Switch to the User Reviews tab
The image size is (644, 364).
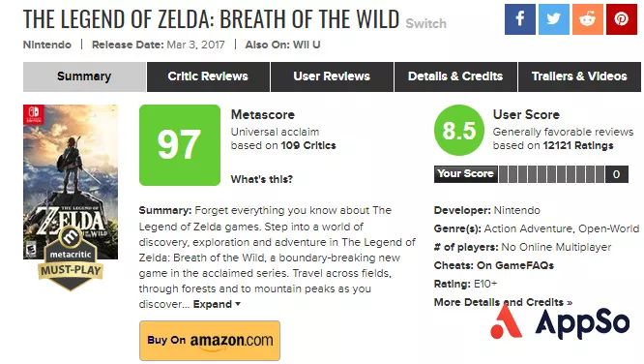pyautogui.click(x=332, y=76)
